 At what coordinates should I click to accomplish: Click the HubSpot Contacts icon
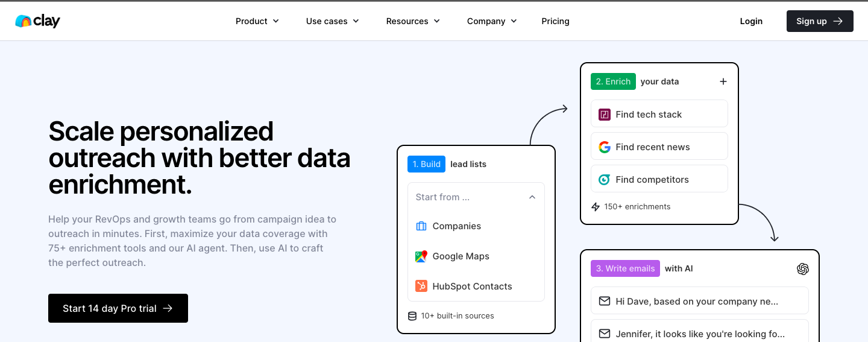point(421,287)
